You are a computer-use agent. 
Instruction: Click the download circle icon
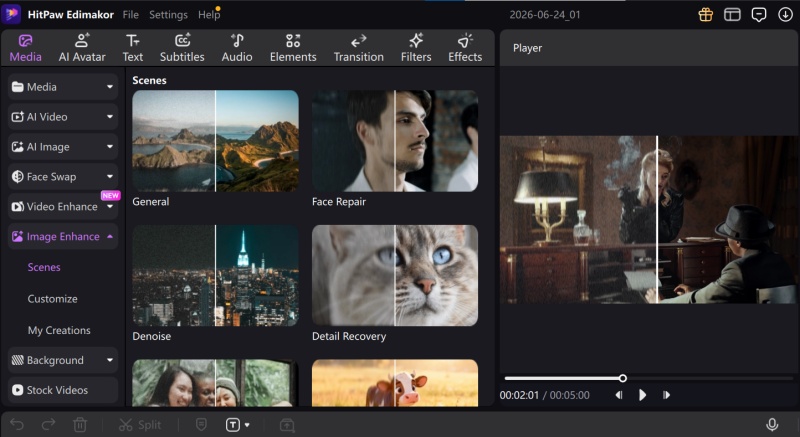pyautogui.click(x=785, y=14)
